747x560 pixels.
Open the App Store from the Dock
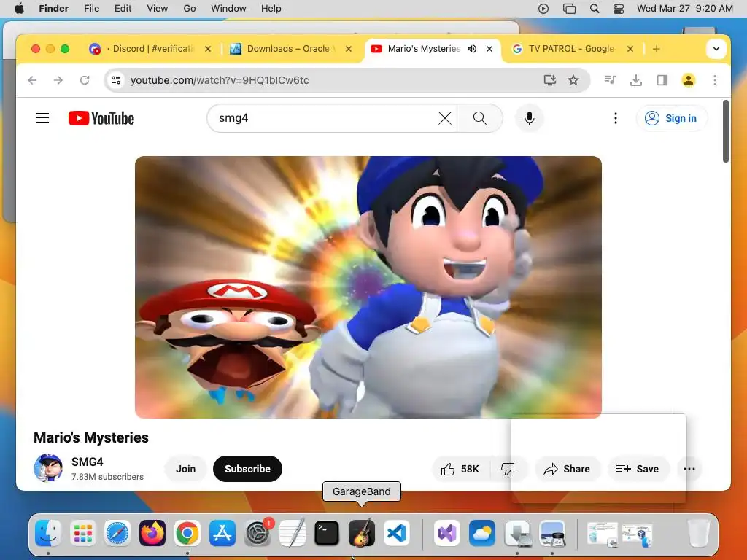tap(222, 533)
